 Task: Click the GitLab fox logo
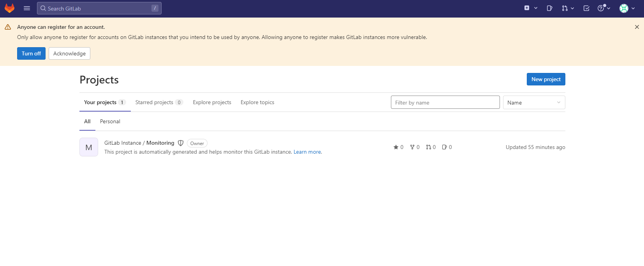point(9,8)
